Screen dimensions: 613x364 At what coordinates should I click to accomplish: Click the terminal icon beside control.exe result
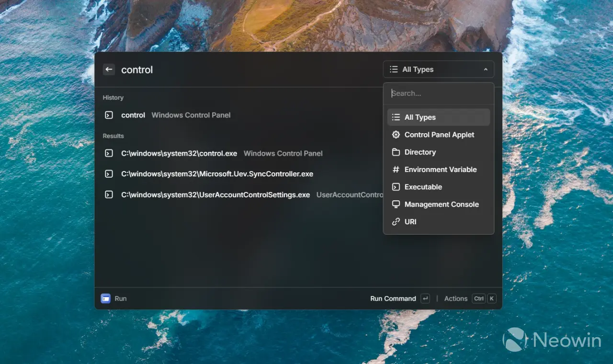pyautogui.click(x=109, y=153)
